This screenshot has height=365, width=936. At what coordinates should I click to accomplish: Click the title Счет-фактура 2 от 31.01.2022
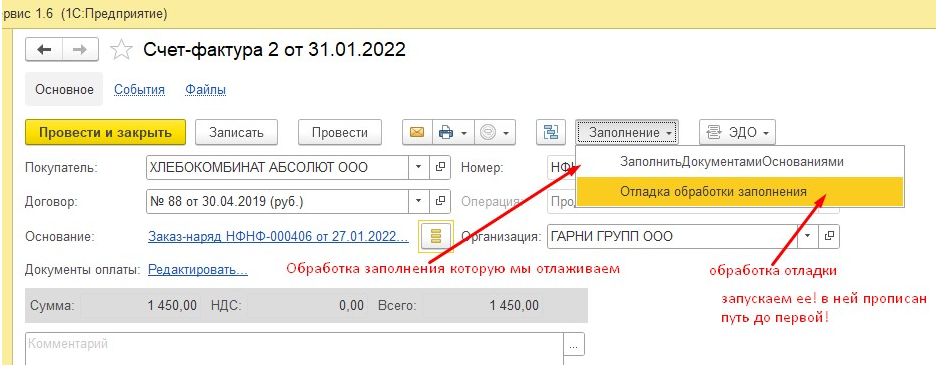(x=275, y=50)
